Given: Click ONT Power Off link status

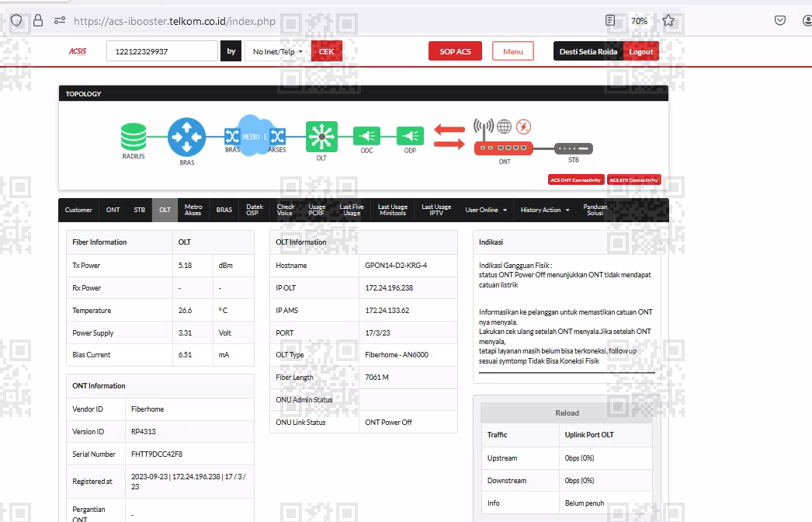Looking at the screenshot, I should tap(388, 423).
